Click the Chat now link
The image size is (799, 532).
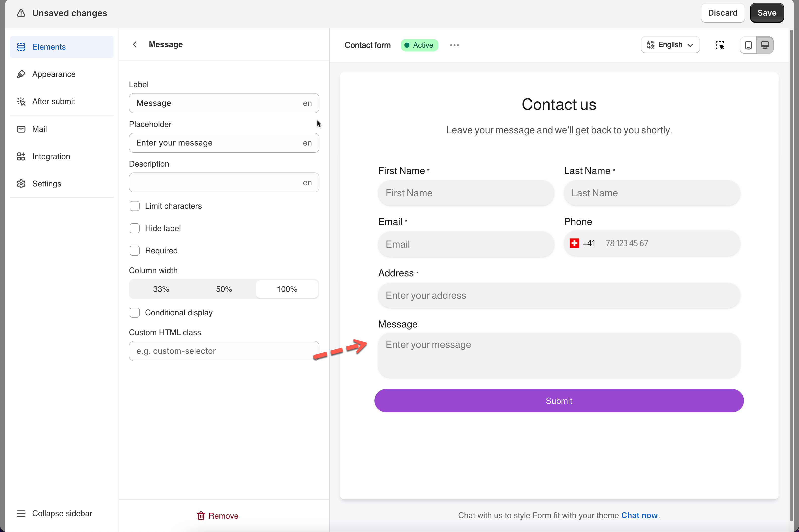(x=639, y=515)
